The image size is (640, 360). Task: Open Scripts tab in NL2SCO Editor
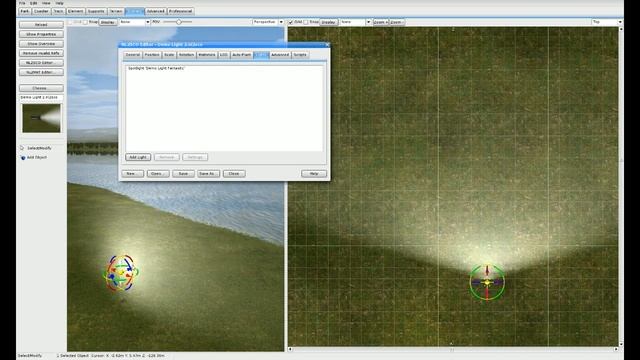[x=300, y=55]
